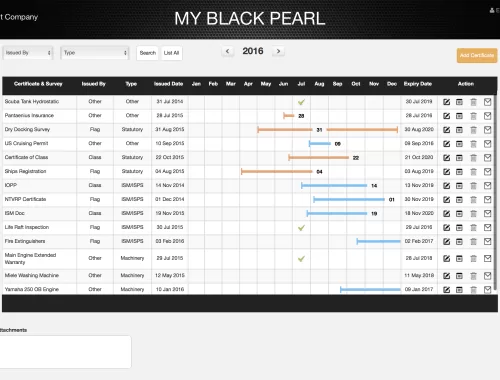The width and height of the screenshot is (500, 380).
Task: Go to previous year with left chevron
Action: click(x=228, y=51)
